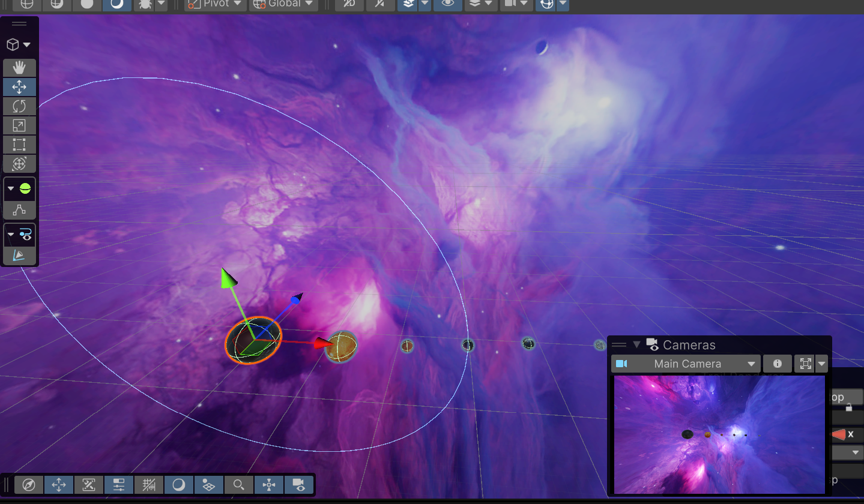Screen dimensions: 864x504
Task: Open the Main Camera dropdown
Action: click(x=686, y=364)
